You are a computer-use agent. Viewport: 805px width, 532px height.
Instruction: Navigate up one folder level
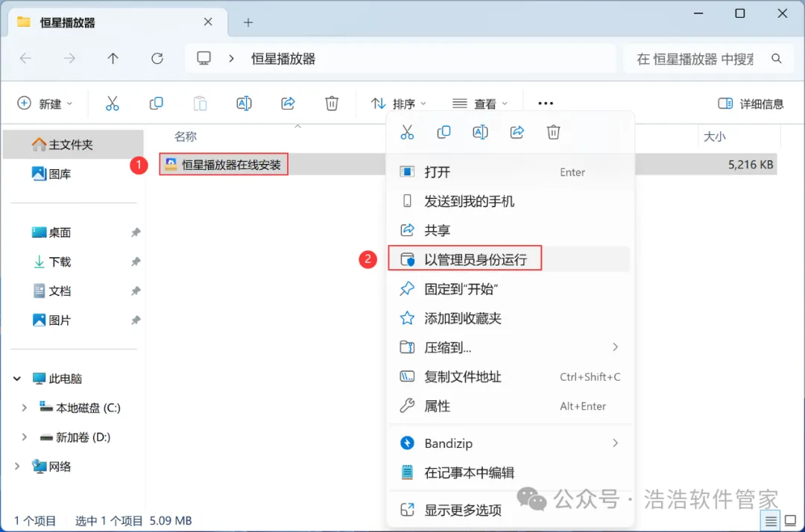[x=113, y=58]
